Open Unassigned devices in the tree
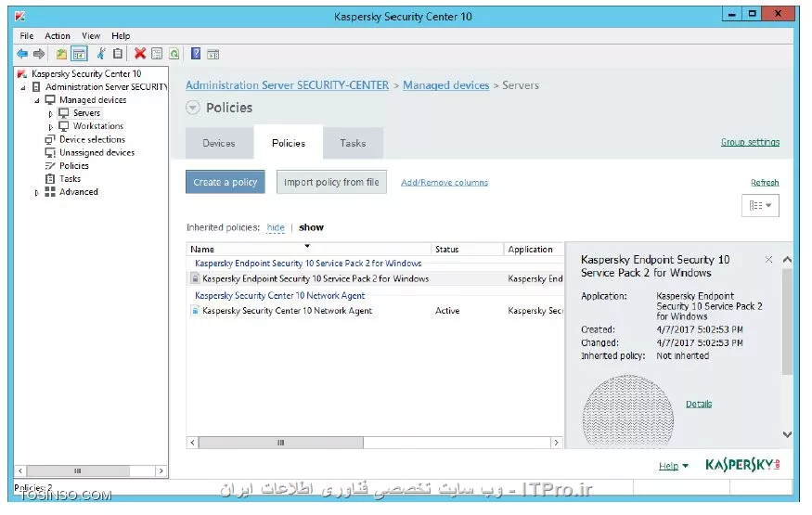 97,153
